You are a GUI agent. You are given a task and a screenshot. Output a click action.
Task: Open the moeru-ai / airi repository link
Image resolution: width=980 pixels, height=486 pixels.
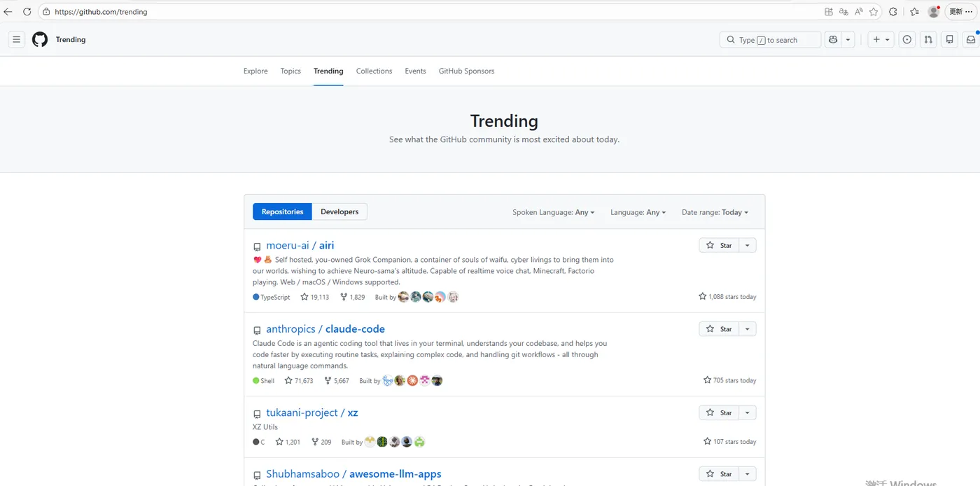click(300, 245)
